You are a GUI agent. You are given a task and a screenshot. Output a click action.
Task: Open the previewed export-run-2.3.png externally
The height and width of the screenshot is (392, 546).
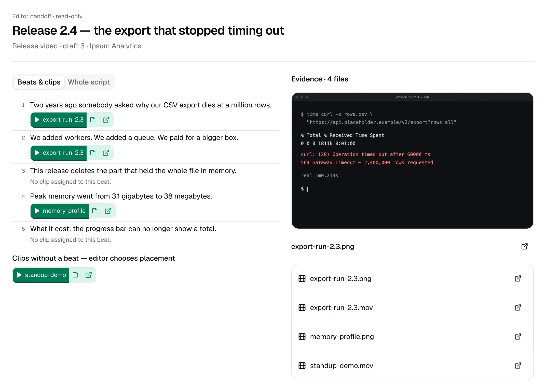point(525,246)
